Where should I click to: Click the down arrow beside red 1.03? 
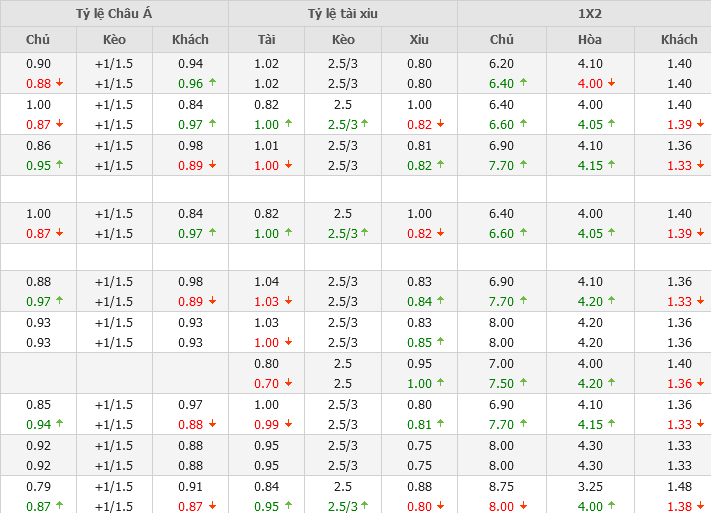pyautogui.click(x=289, y=302)
